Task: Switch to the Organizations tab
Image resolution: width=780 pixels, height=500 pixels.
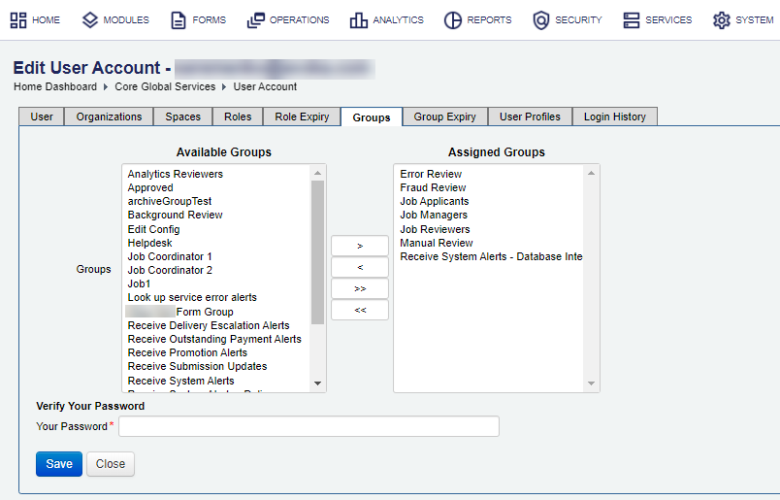Action: (109, 116)
